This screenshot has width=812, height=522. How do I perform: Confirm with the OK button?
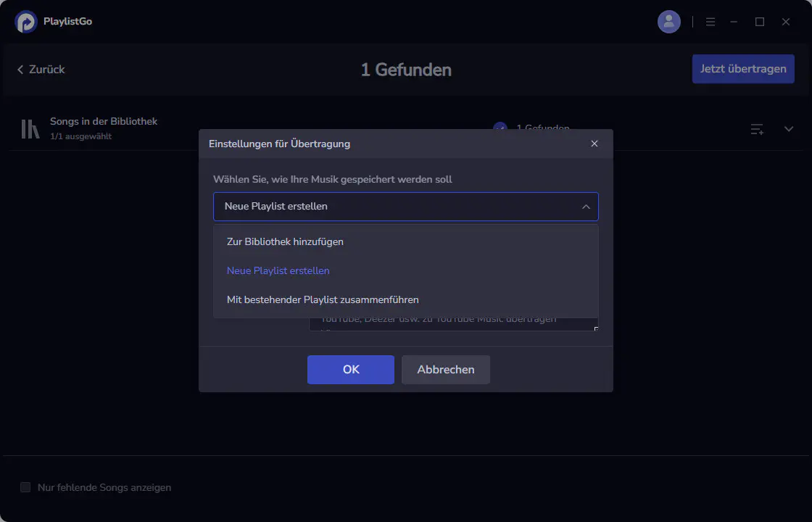click(x=351, y=370)
